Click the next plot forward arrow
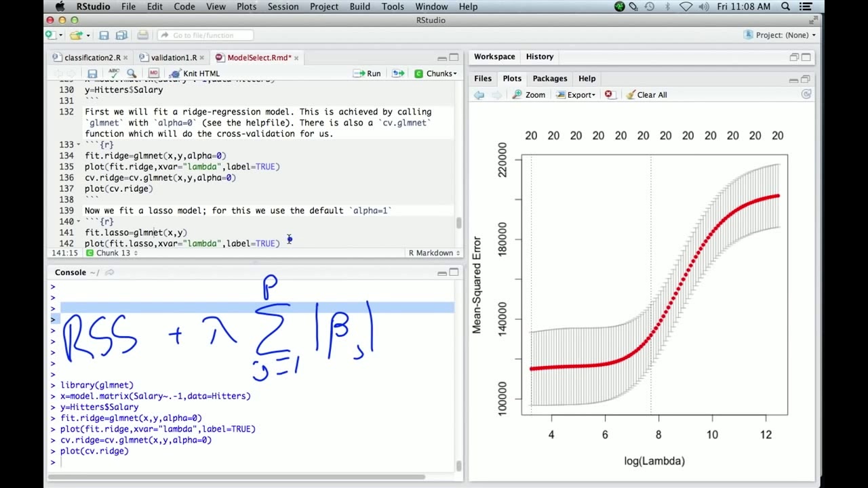The width and height of the screenshot is (868, 488). [496, 95]
